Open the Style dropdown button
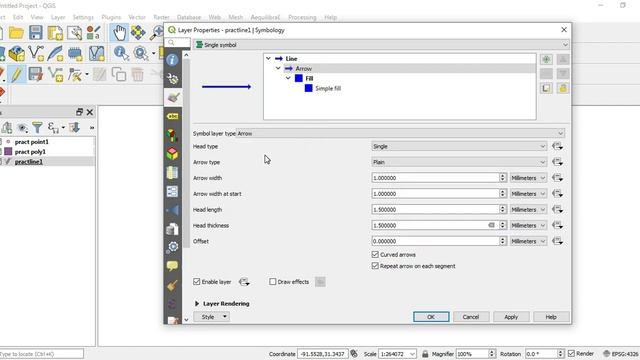640x360 pixels. coord(211,317)
